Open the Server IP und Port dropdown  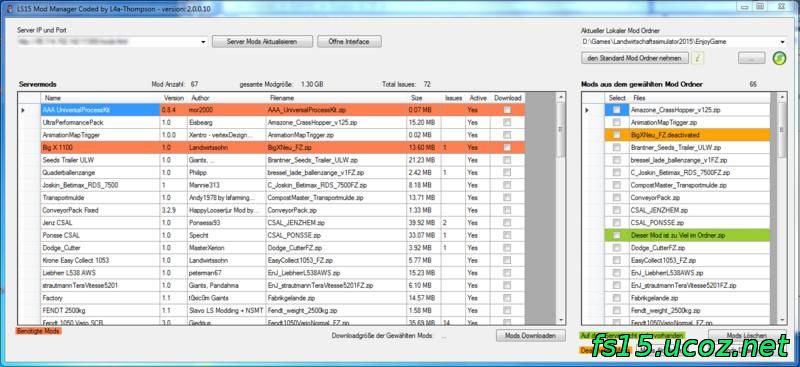[x=203, y=42]
